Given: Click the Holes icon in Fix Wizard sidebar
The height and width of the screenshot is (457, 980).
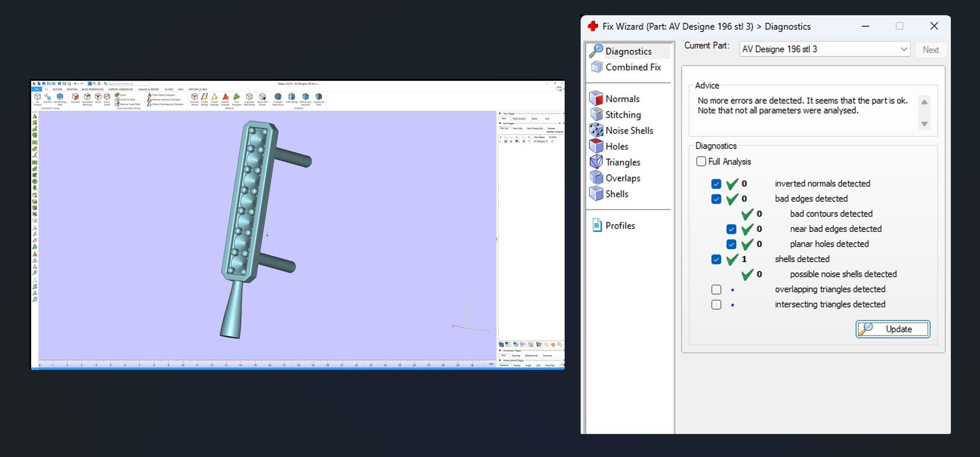Looking at the screenshot, I should (x=596, y=146).
